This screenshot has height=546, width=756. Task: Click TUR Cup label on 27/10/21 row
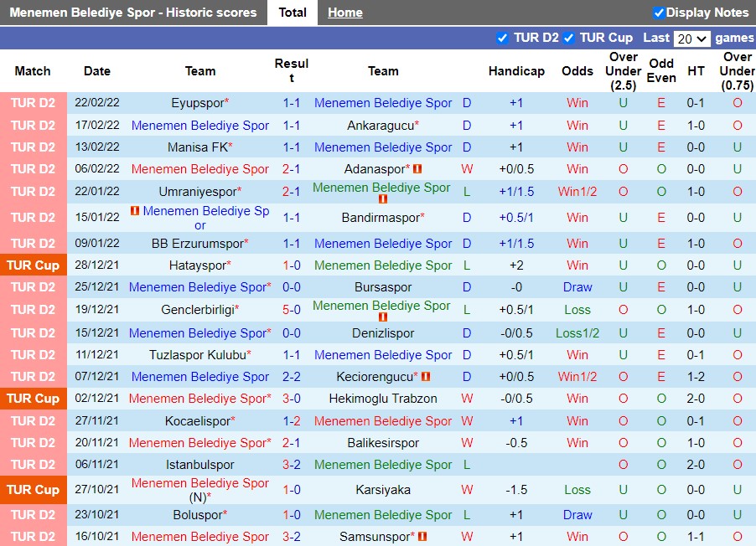34,490
